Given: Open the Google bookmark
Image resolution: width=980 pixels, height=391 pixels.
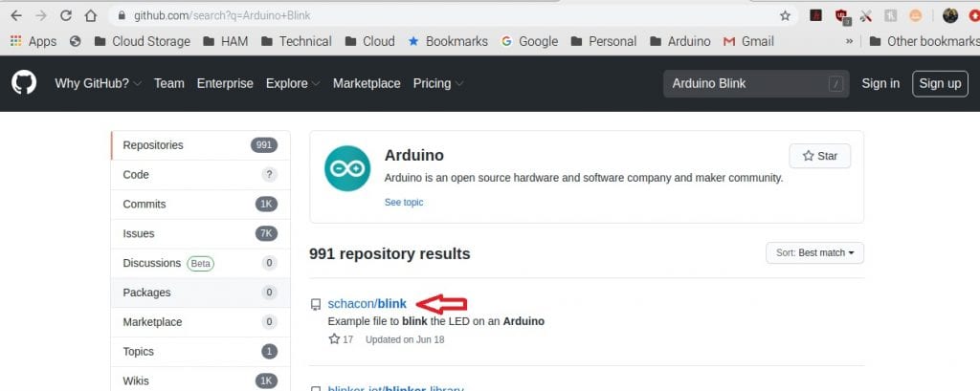Looking at the screenshot, I should click(529, 41).
